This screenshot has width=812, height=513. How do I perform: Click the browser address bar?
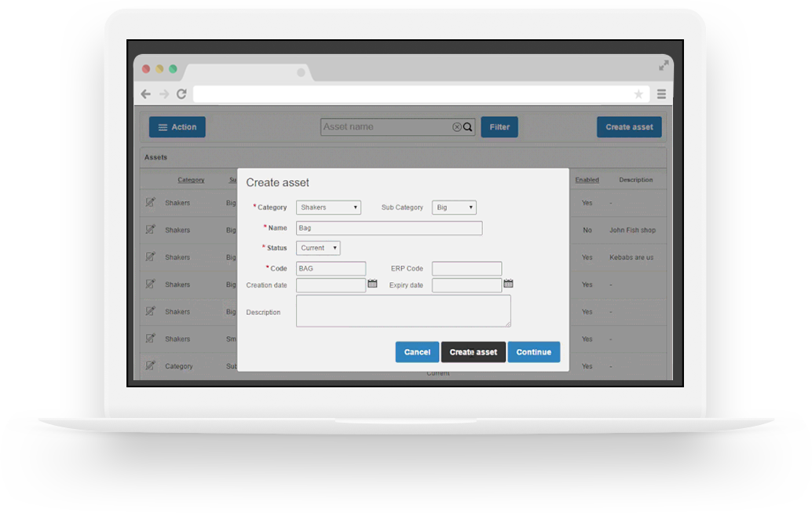click(x=421, y=94)
